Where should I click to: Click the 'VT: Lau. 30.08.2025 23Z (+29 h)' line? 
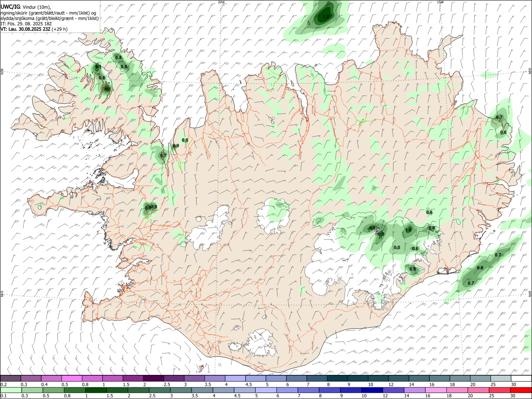point(34,29)
